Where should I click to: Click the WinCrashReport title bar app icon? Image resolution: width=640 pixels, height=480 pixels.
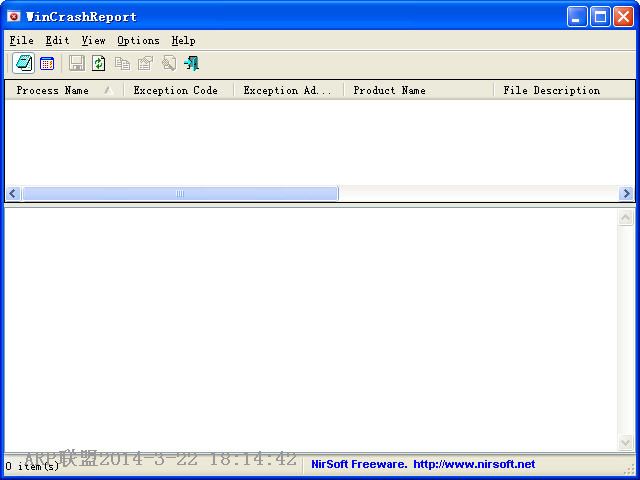click(14, 16)
